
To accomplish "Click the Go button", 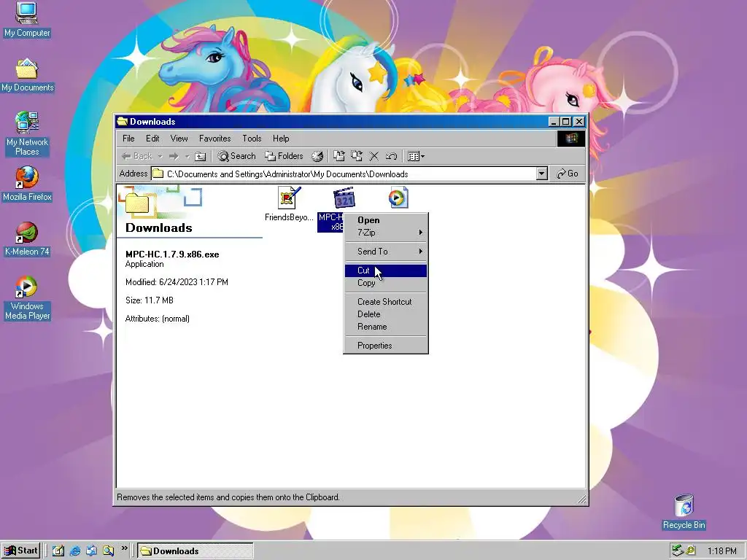I will (568, 174).
